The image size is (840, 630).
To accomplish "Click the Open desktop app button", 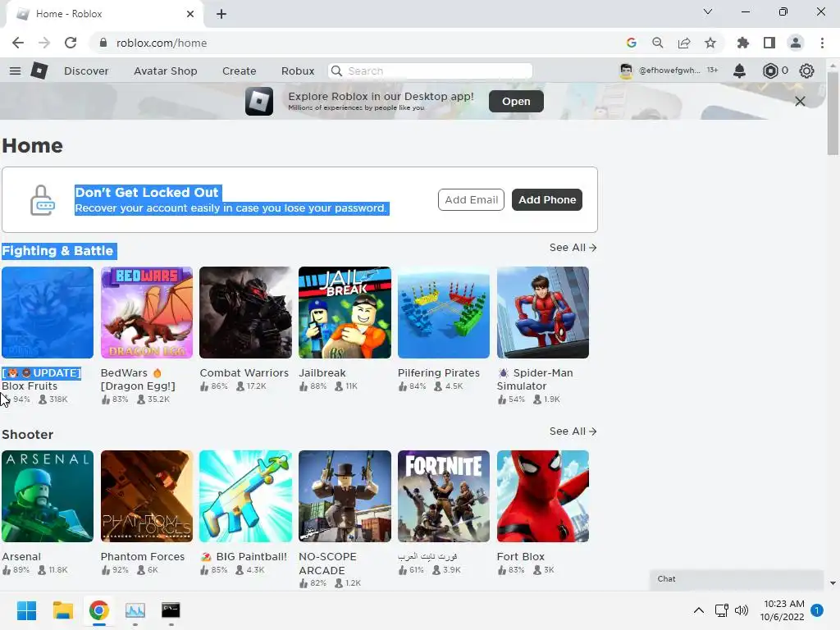I will (516, 101).
